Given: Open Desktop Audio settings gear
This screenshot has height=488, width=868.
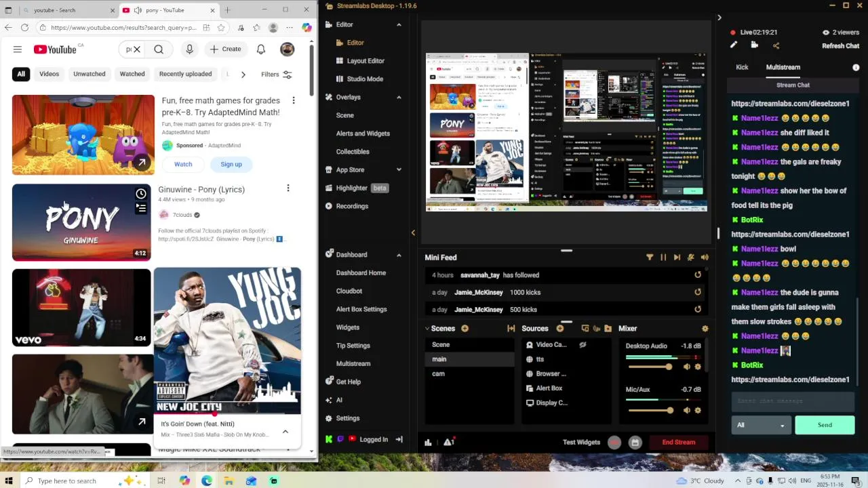Looking at the screenshot, I should point(698,367).
